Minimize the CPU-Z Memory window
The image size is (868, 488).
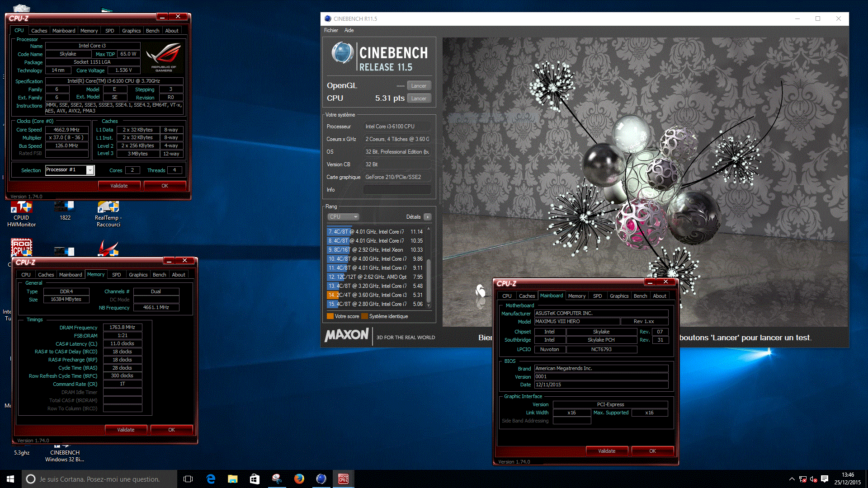click(x=169, y=261)
